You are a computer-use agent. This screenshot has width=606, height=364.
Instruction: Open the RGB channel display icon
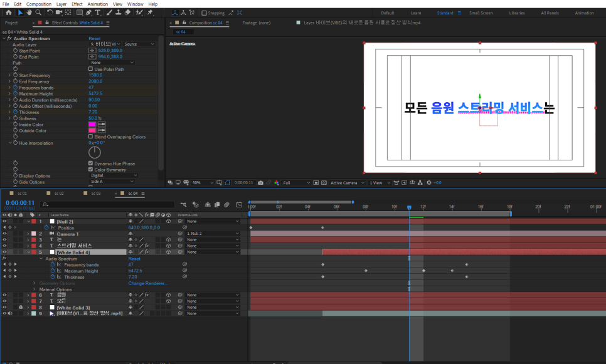[x=276, y=182]
